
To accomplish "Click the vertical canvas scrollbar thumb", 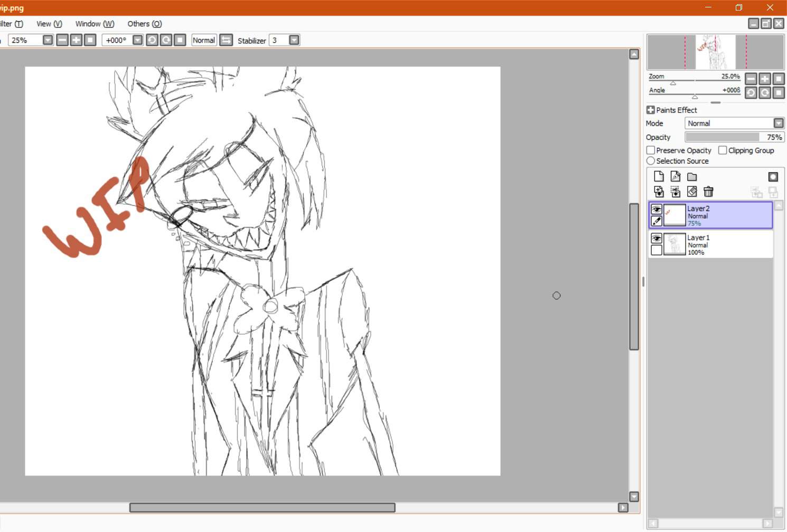I will [634, 277].
